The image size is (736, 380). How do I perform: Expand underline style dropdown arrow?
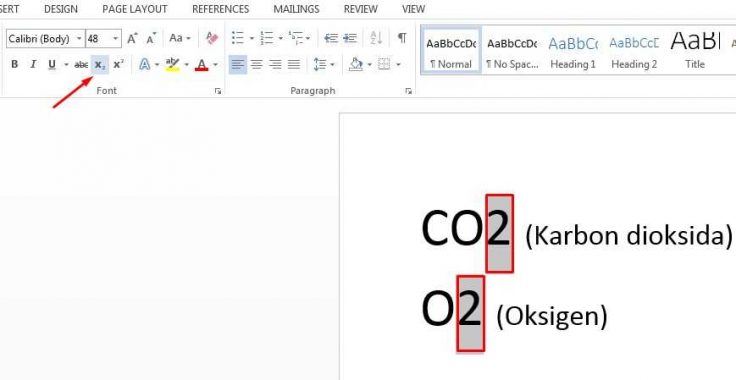(x=66, y=64)
